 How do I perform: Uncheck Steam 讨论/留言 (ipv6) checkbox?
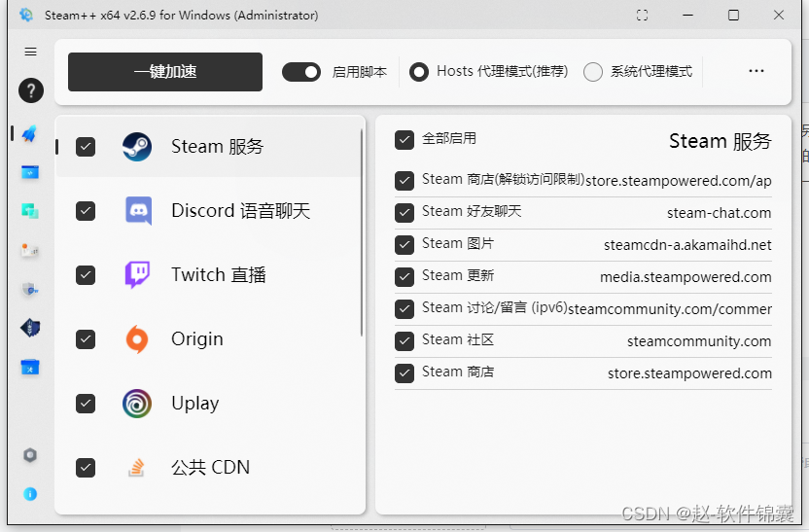(404, 308)
